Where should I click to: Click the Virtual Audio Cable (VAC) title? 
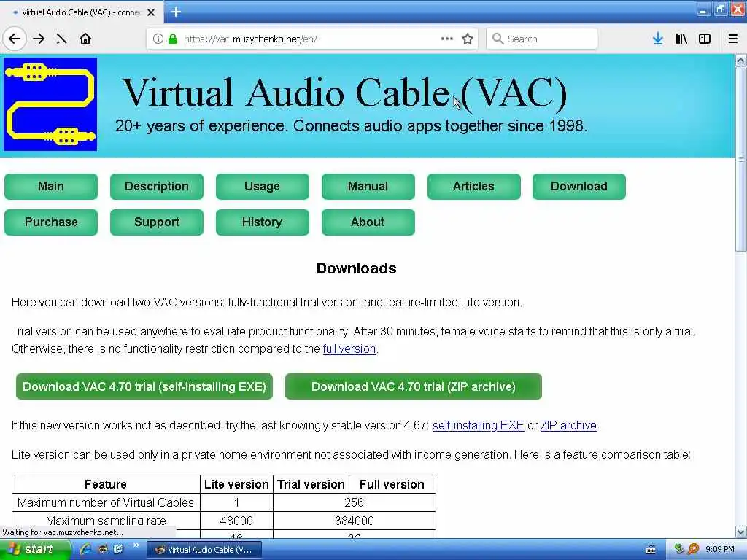[x=344, y=93]
